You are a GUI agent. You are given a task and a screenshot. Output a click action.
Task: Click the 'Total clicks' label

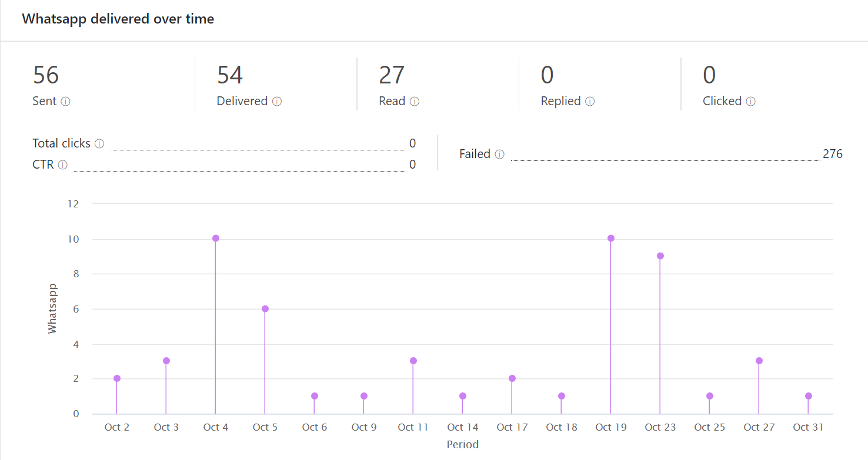[x=62, y=143]
